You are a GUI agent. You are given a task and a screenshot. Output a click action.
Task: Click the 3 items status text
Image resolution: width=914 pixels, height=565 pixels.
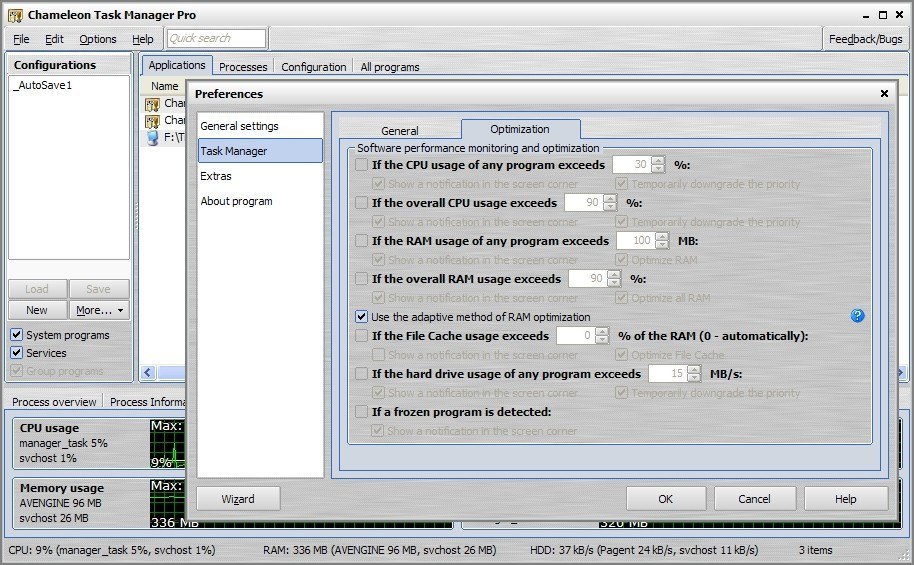[815, 550]
